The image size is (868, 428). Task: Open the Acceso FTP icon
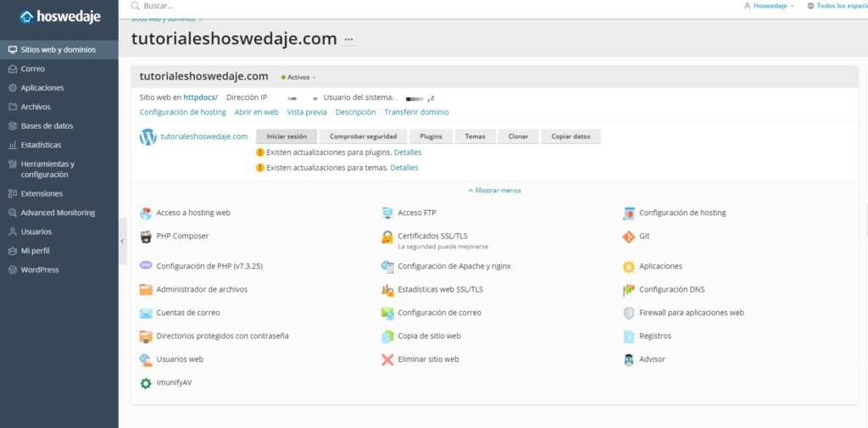point(387,214)
